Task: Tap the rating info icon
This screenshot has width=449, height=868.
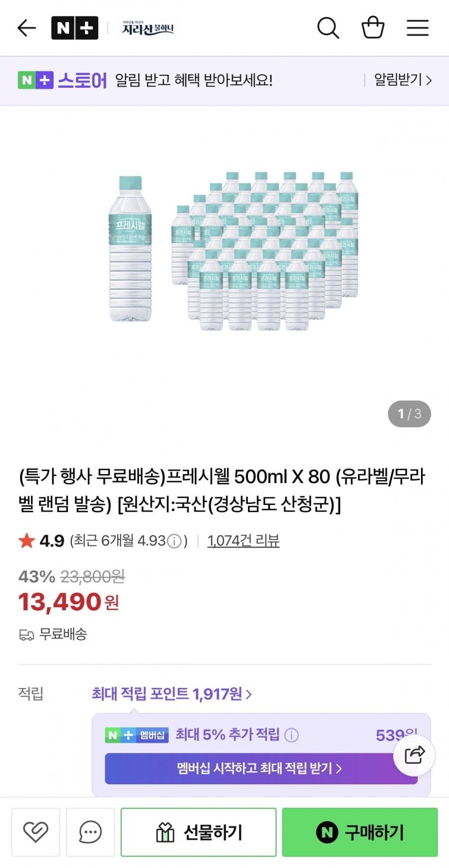Action: 174,541
